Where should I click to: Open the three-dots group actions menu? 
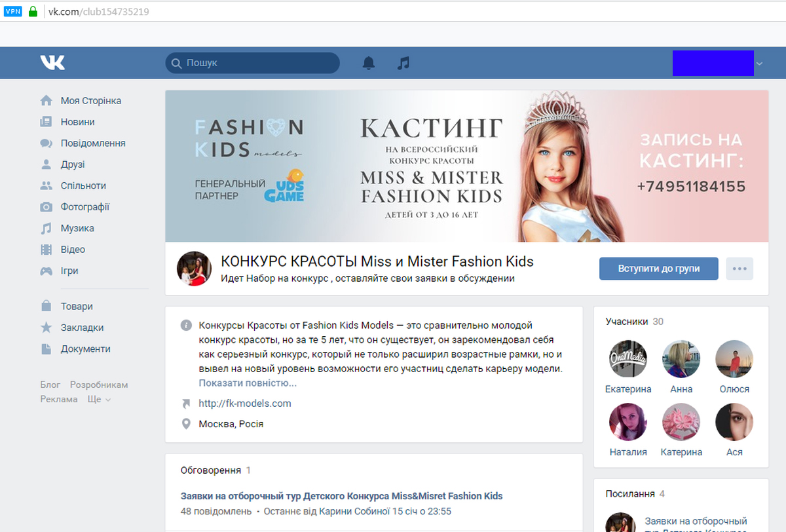click(739, 269)
